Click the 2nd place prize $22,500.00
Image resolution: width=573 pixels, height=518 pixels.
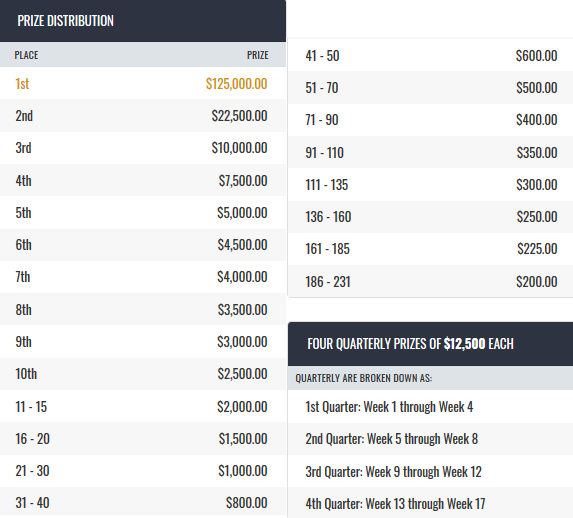click(x=239, y=116)
